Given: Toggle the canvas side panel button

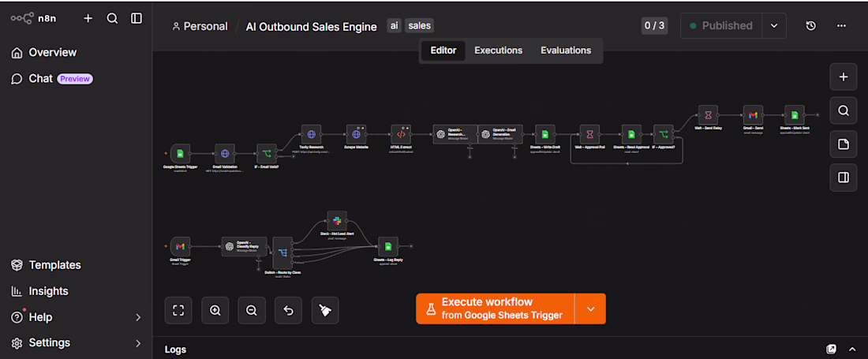Looking at the screenshot, I should point(844,178).
